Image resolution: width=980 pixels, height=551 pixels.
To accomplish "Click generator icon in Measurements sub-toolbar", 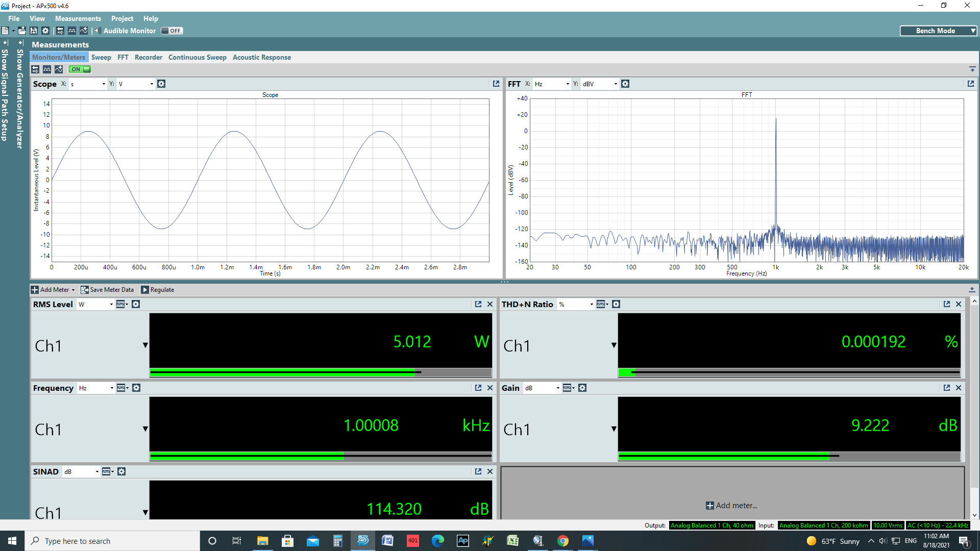I will pos(47,69).
